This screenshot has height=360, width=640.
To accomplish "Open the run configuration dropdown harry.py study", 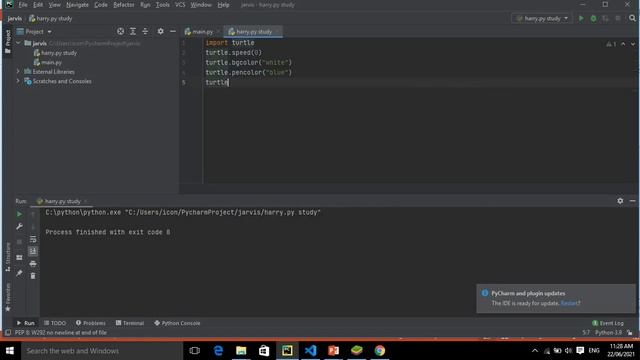I will (542, 18).
